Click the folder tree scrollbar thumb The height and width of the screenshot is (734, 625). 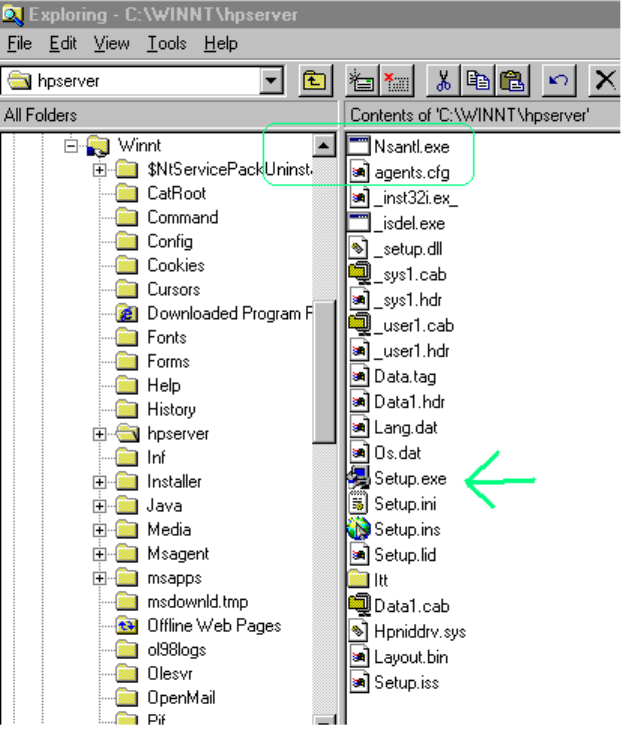pos(324,372)
